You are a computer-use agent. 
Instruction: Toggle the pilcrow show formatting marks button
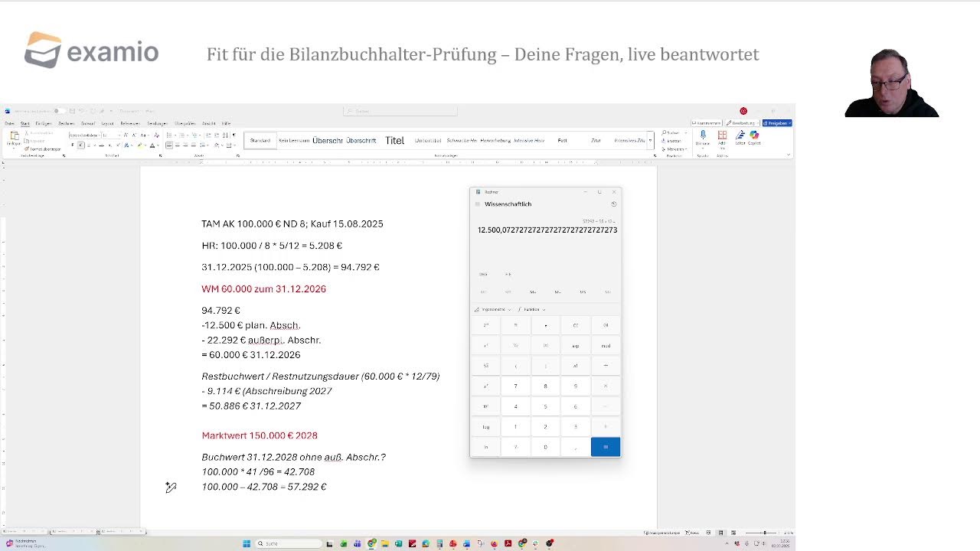click(234, 135)
